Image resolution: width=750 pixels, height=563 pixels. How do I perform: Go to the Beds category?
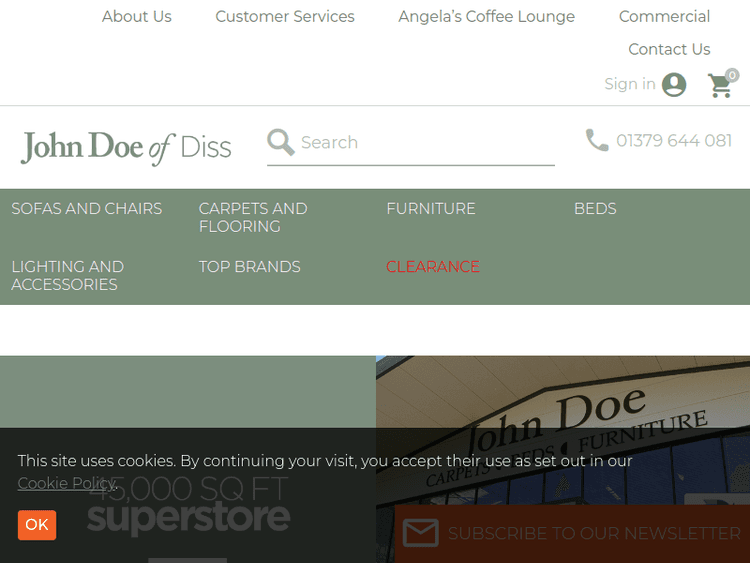[595, 208]
